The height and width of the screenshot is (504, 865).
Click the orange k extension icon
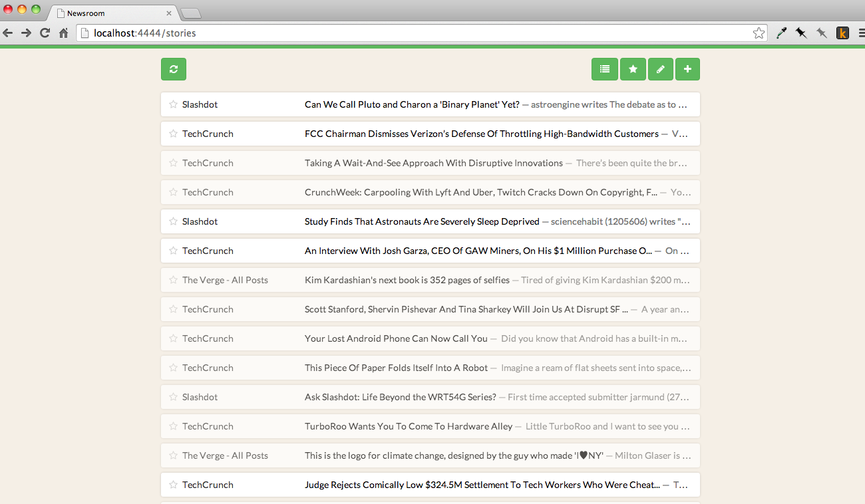(842, 33)
